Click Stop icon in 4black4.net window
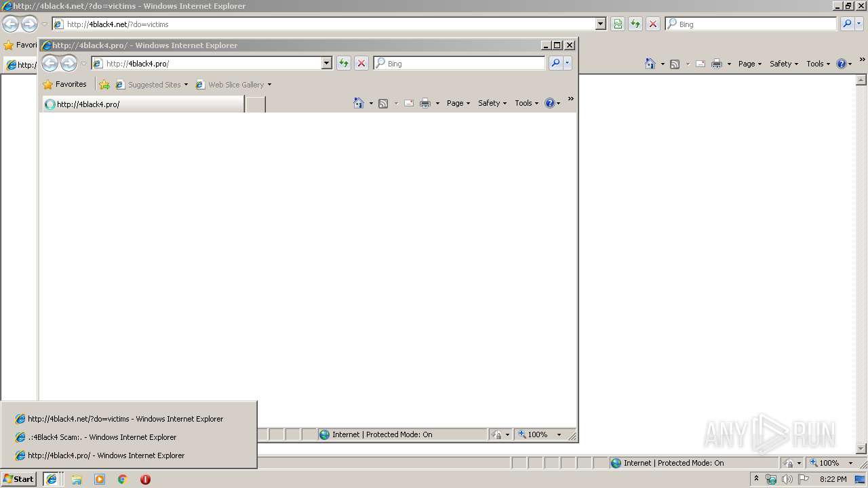The height and width of the screenshot is (488, 868). [x=653, y=24]
